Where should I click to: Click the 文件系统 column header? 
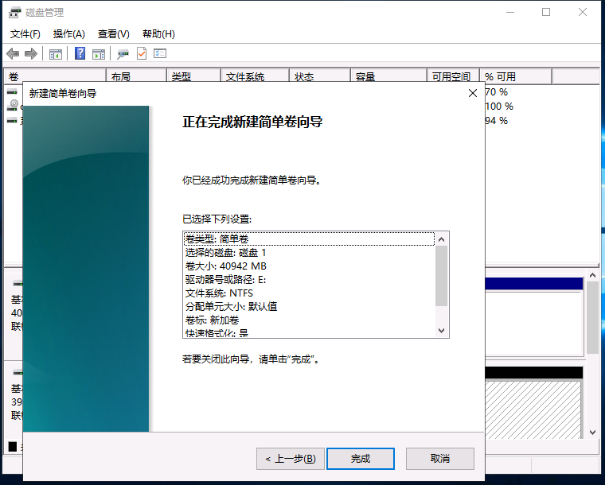pos(255,76)
